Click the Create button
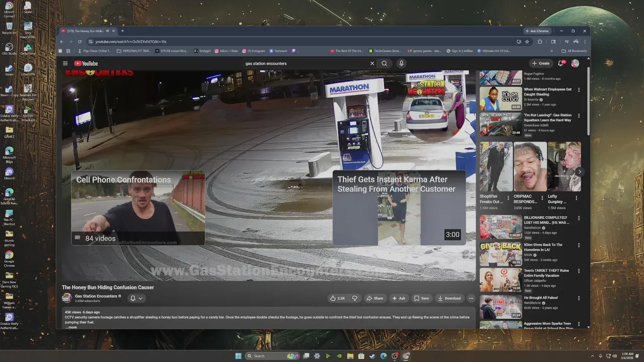The height and width of the screenshot is (362, 644). (x=541, y=63)
